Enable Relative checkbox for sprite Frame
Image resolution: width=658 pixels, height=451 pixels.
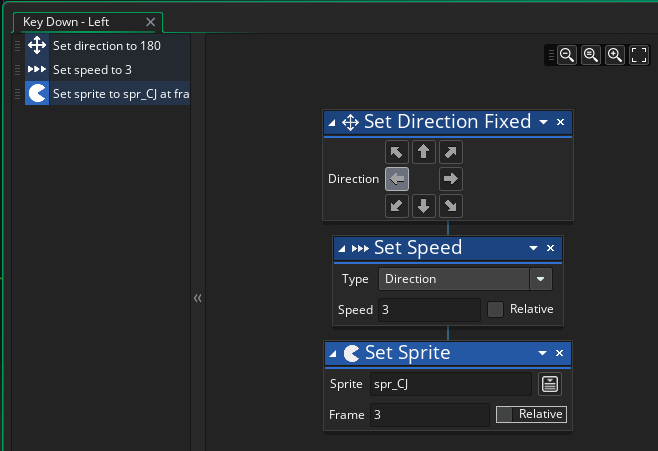[x=505, y=414]
